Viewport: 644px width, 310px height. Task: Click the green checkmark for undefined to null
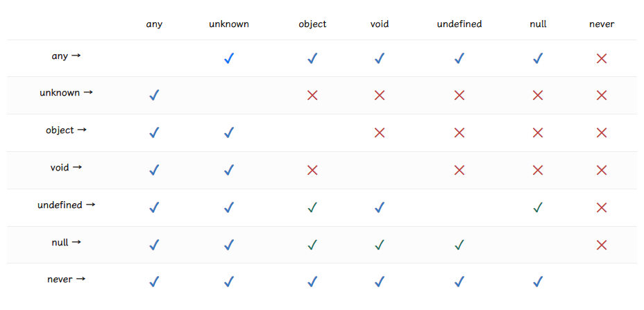point(538,207)
